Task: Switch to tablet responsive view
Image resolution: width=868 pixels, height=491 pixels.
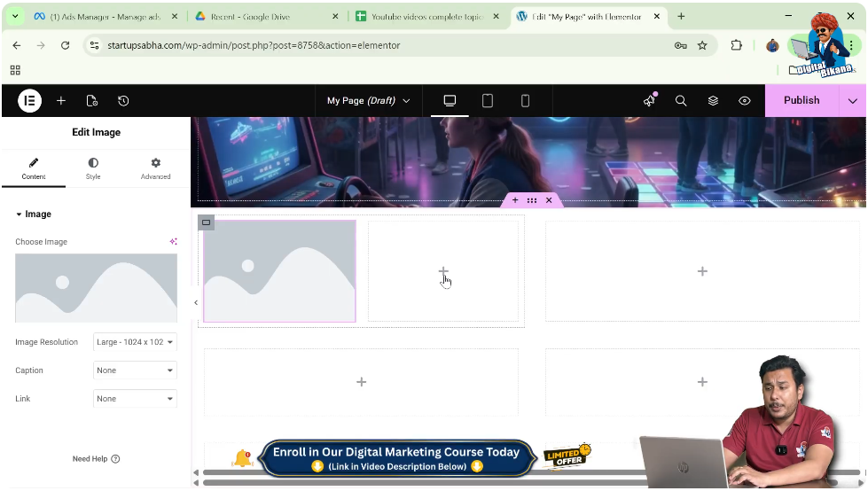Action: point(487,101)
